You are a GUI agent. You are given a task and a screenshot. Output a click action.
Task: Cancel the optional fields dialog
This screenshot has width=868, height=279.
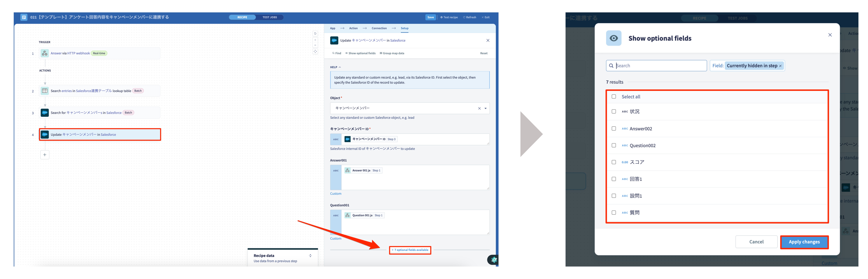(756, 242)
